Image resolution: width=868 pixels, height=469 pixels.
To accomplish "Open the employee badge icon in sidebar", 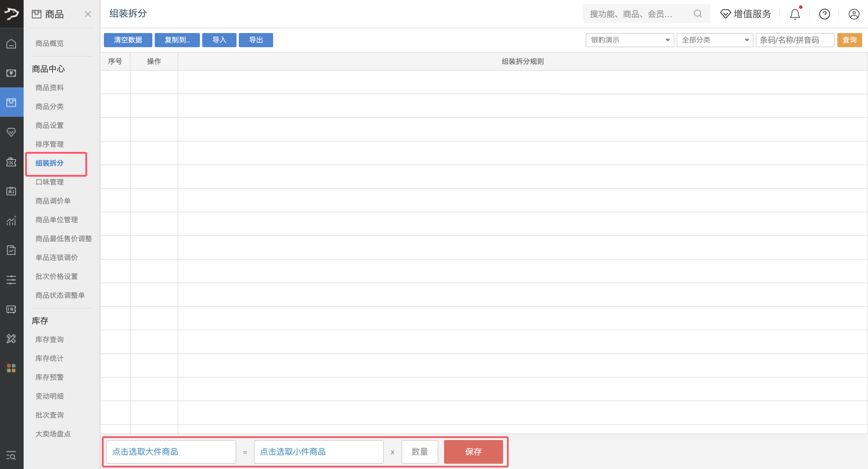I will coord(12,191).
